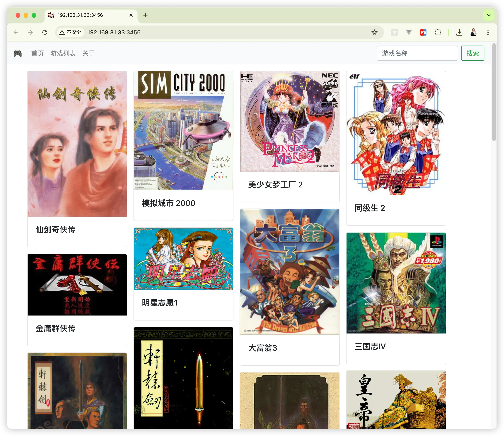Open the 首页 navigation item
Image resolution: width=504 pixels, height=436 pixels.
pos(38,53)
